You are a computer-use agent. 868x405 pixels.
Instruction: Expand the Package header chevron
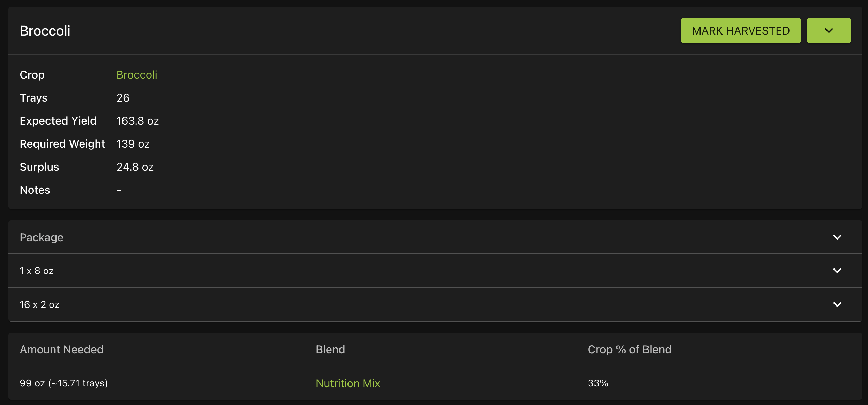[837, 237]
